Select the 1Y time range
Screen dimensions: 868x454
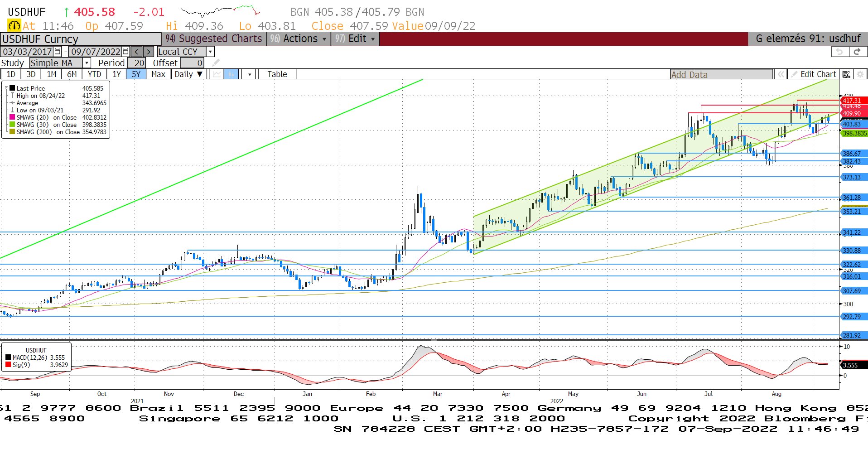[116, 74]
